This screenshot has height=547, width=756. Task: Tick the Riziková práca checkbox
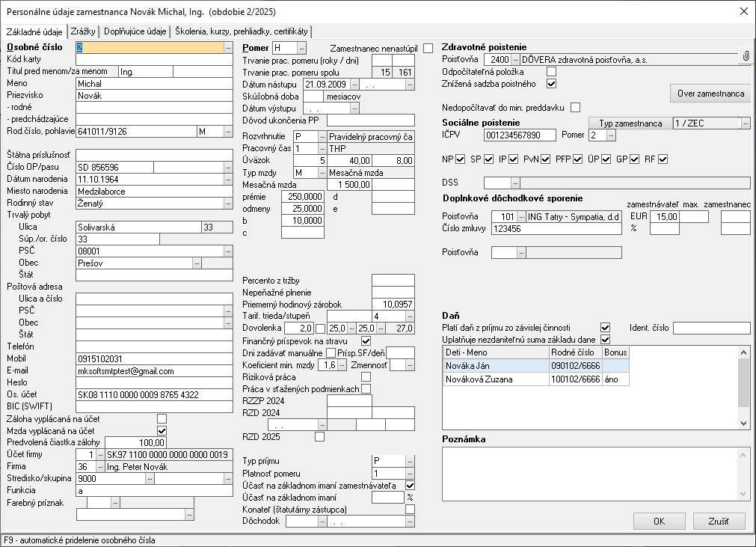coord(366,376)
